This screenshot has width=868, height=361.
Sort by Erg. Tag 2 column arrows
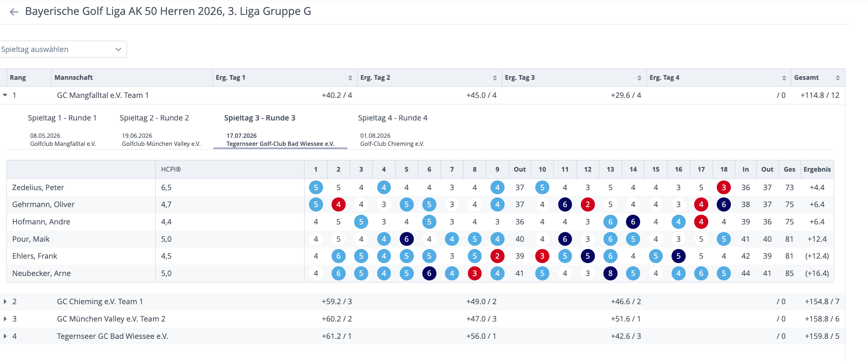tap(495, 78)
